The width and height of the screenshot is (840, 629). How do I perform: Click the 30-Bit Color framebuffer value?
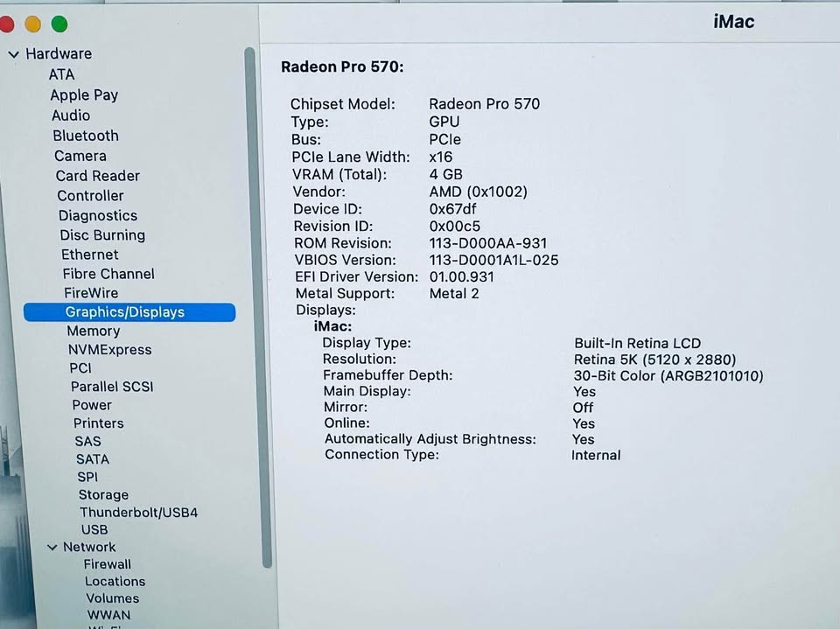click(668, 376)
